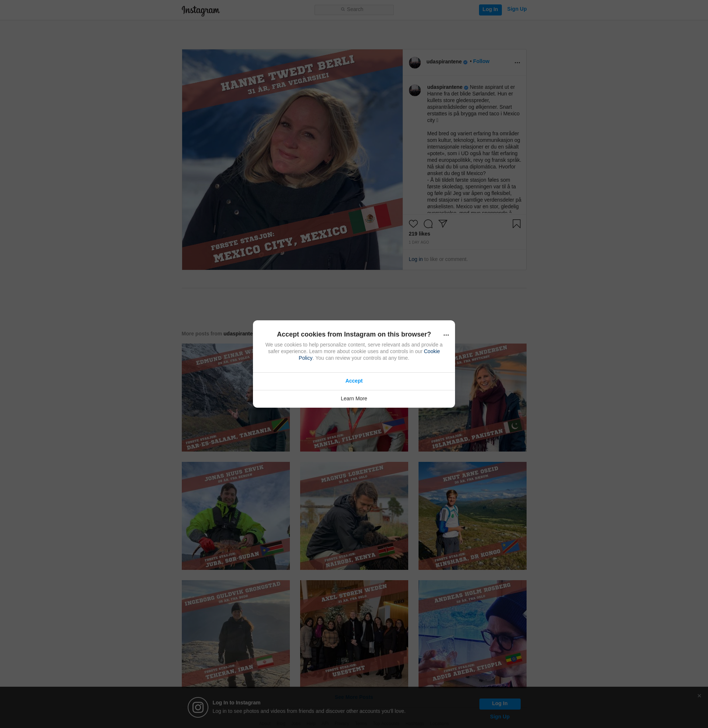The image size is (708, 728).
Task: Like the post with heart icon
Action: click(x=413, y=224)
